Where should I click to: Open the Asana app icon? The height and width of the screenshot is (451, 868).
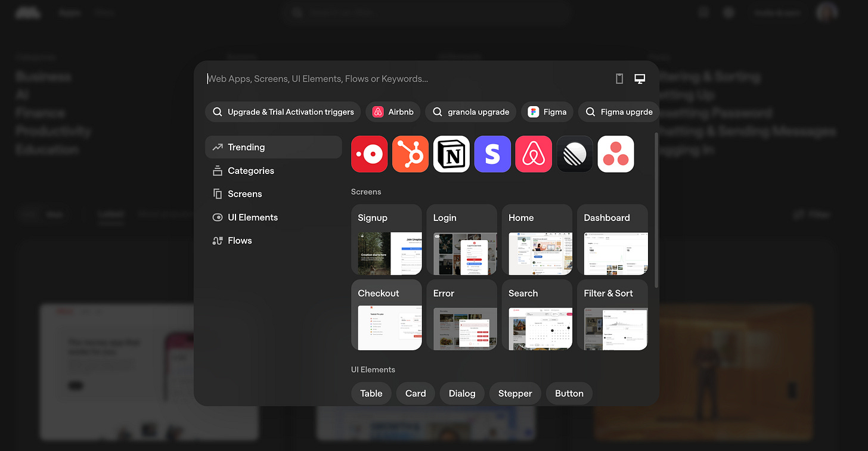tap(616, 154)
